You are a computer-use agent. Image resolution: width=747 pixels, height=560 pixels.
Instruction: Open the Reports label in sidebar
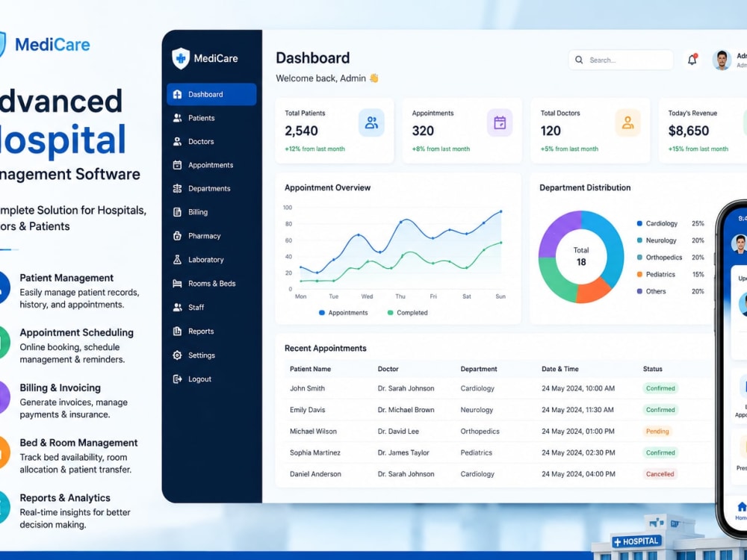[201, 332]
